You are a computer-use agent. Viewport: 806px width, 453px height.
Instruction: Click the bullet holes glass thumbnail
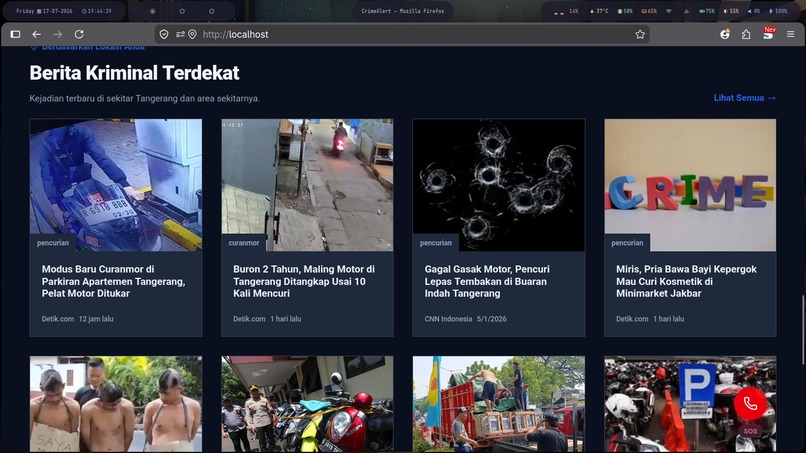coord(499,185)
